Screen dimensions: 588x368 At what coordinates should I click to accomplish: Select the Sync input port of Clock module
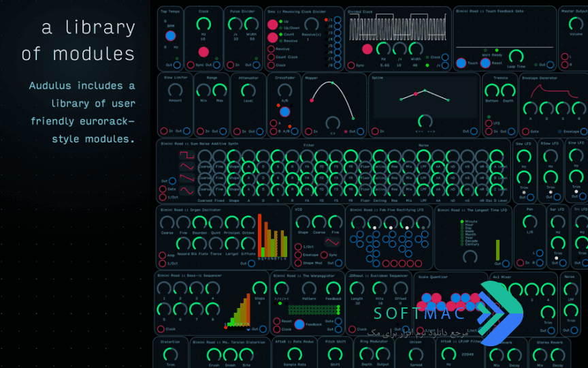pyautogui.click(x=191, y=65)
